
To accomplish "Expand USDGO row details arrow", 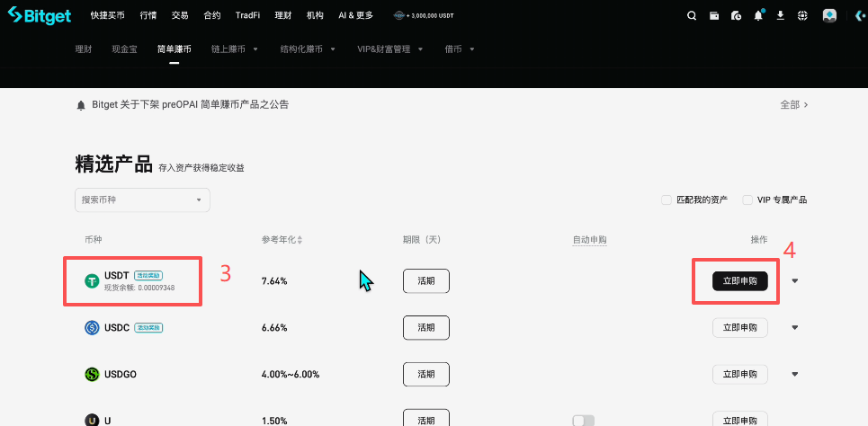I will pos(795,374).
